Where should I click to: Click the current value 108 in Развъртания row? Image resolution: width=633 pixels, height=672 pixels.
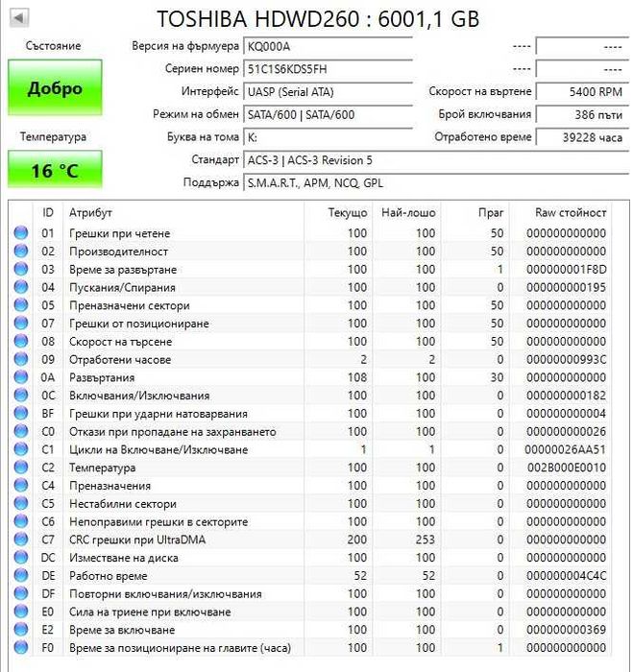click(x=356, y=377)
